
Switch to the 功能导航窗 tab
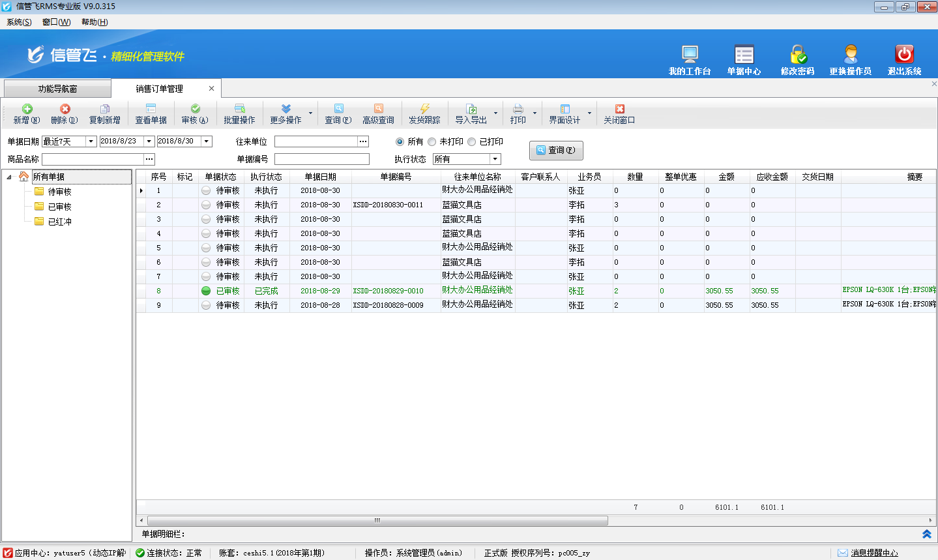pos(57,89)
